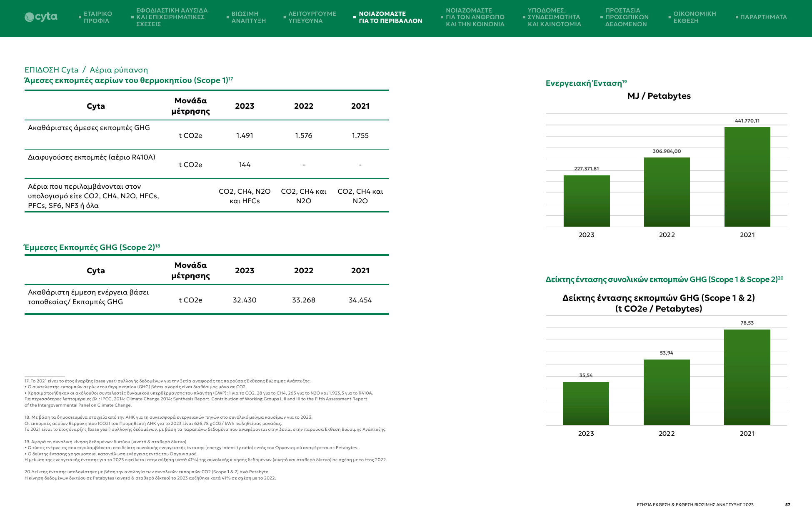Click the 2022 bar labeled 306.984,00
812x517 pixels.
coord(667,192)
